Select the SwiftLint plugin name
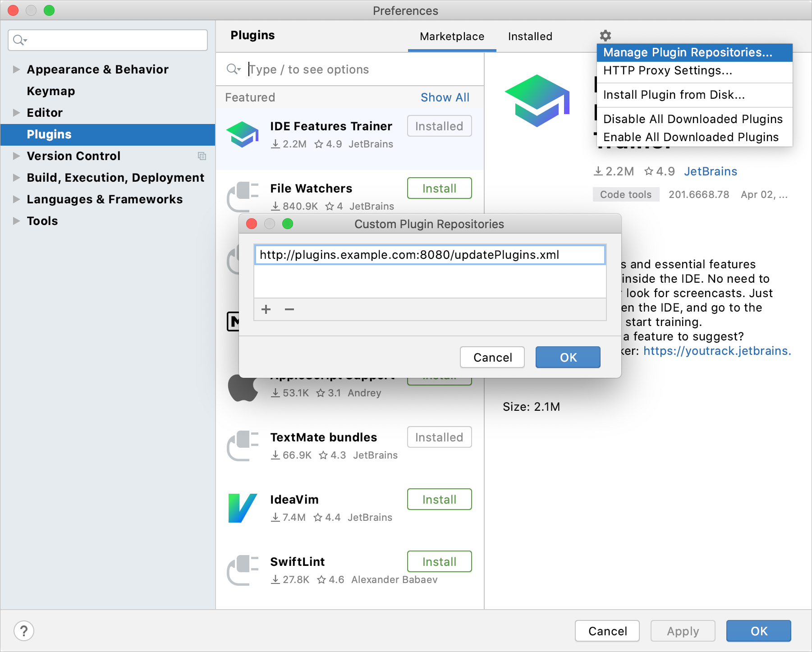The height and width of the screenshot is (652, 812). (x=297, y=562)
